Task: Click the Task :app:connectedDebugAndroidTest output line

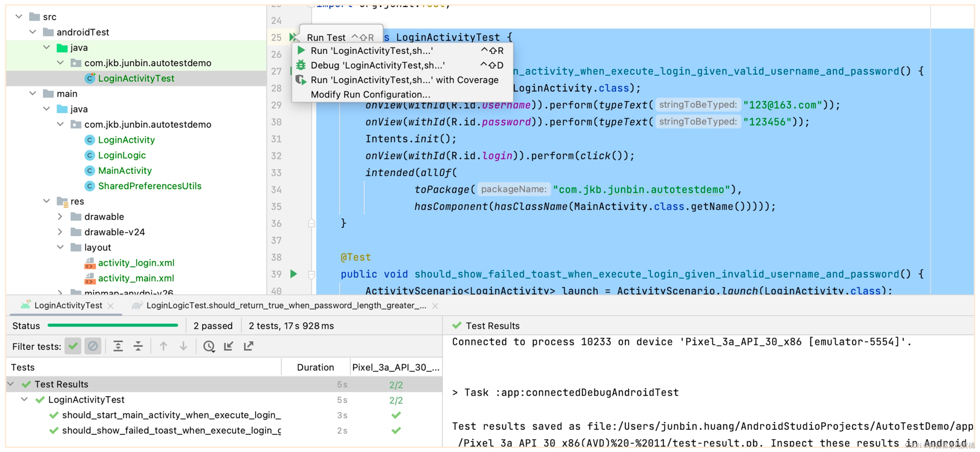Action: (565, 393)
